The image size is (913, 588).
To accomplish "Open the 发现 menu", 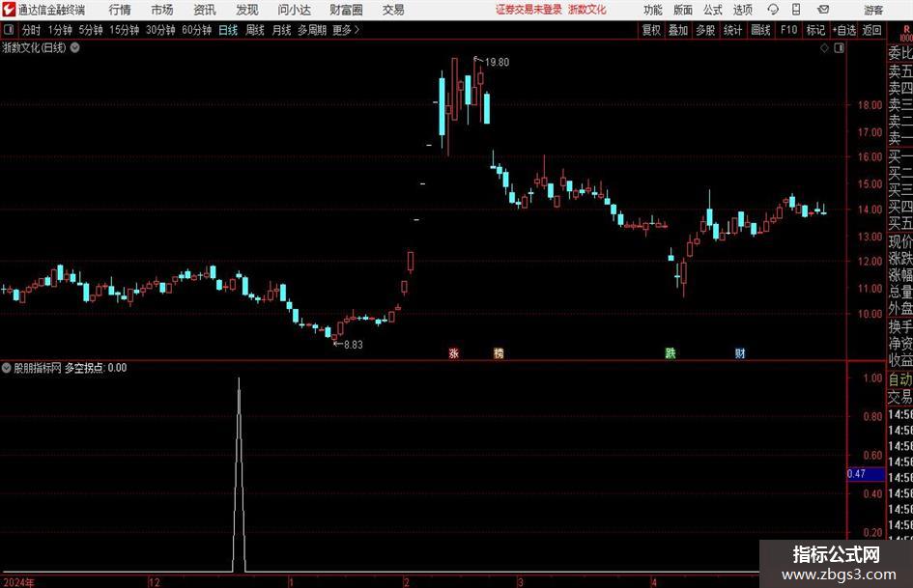I will click(247, 10).
